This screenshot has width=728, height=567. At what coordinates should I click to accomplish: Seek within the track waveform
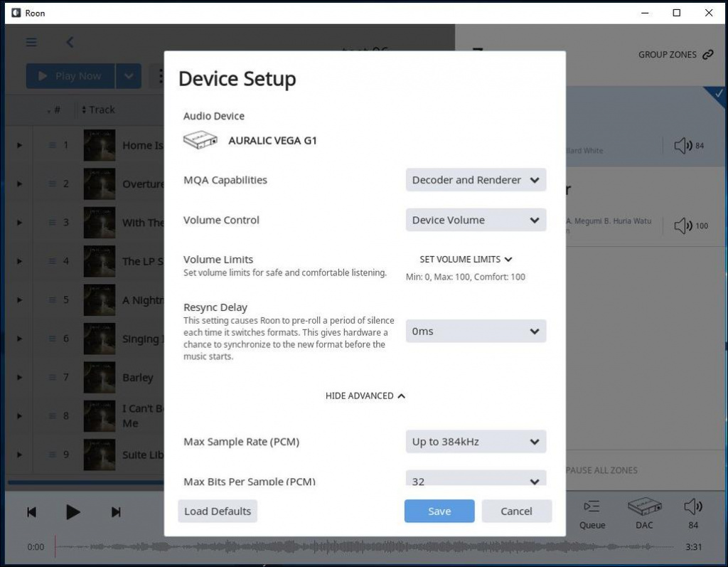click(365, 547)
